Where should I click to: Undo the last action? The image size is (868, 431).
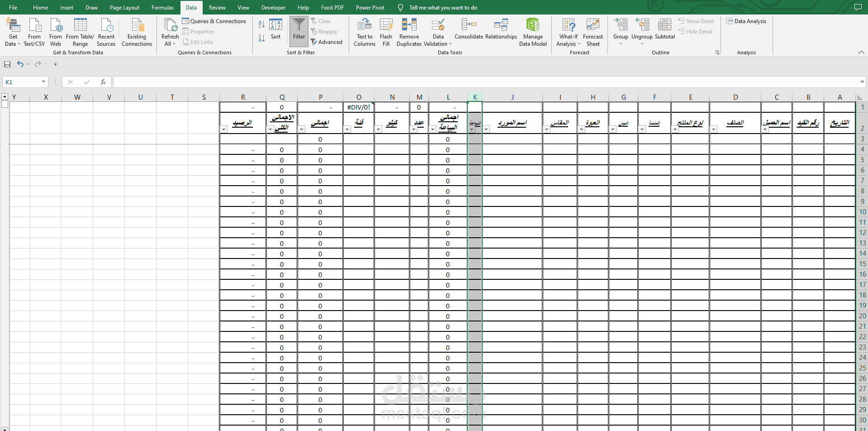(x=20, y=64)
